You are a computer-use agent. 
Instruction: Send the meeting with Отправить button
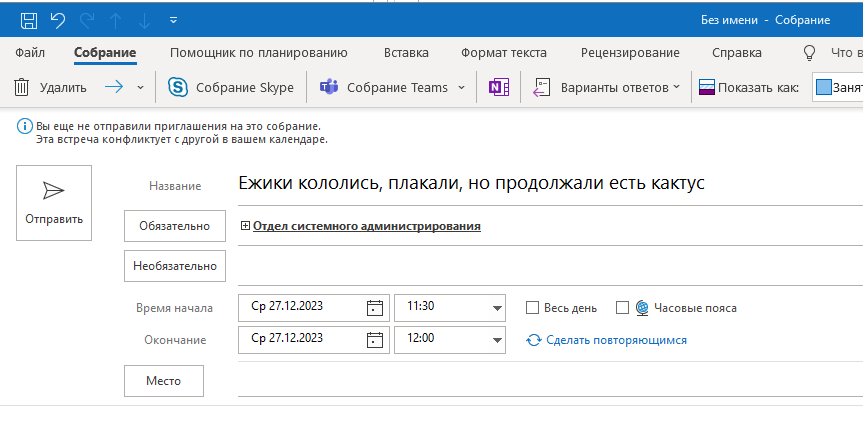pos(54,203)
